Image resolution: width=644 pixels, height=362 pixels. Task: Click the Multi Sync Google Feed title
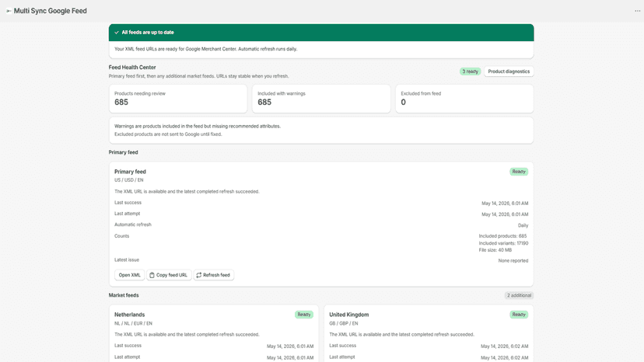coord(50,11)
